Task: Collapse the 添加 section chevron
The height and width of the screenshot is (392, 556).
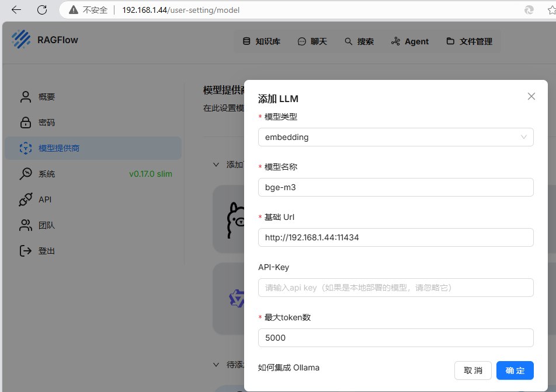Action: pos(216,164)
